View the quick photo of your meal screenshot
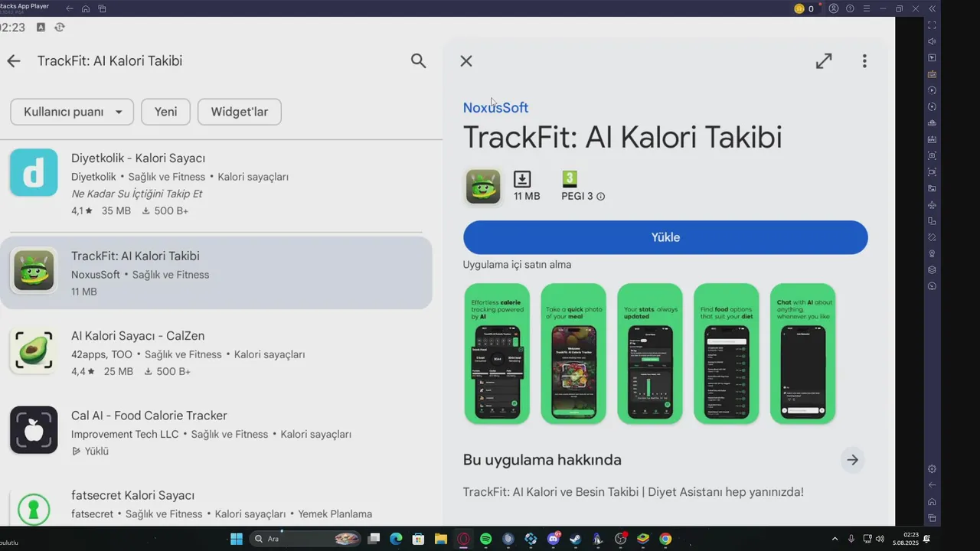980x551 pixels. tap(573, 354)
